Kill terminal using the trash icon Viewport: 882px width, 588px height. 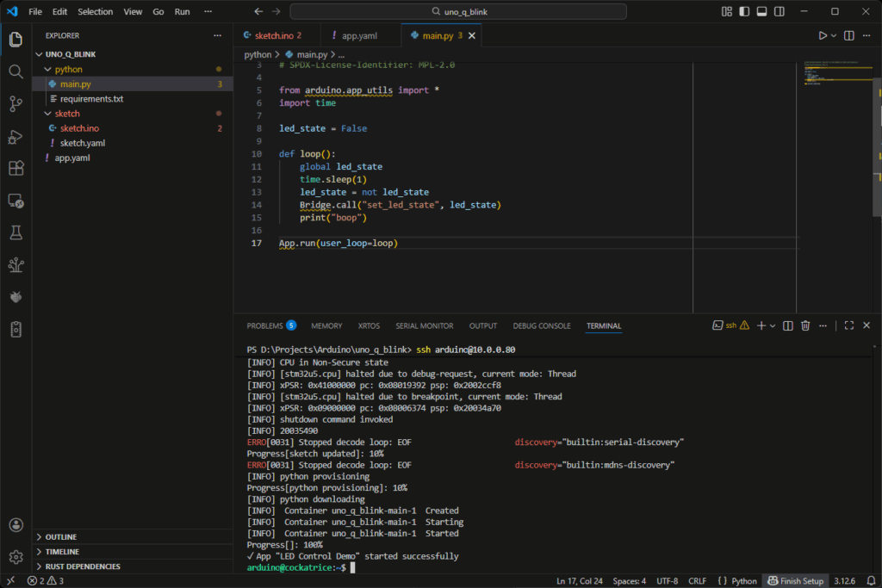[x=805, y=325]
